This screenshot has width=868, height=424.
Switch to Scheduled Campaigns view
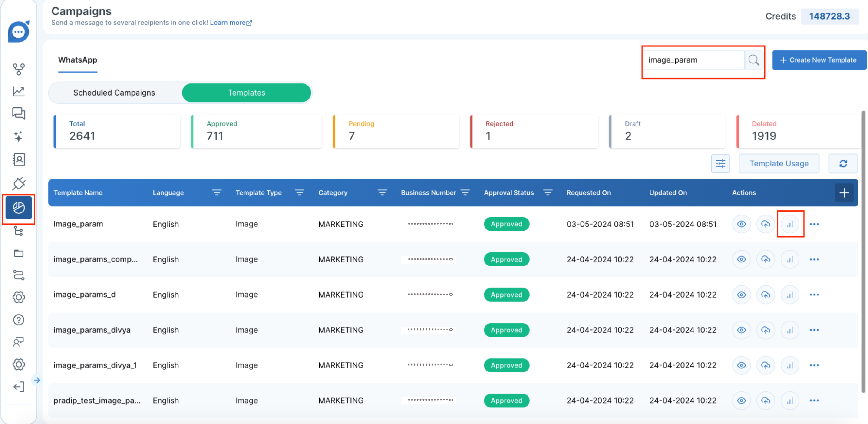point(114,93)
